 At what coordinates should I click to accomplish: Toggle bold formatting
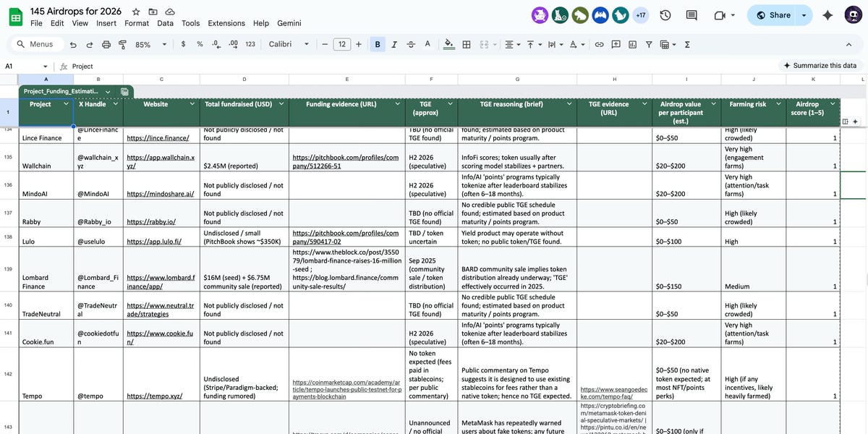[378, 44]
